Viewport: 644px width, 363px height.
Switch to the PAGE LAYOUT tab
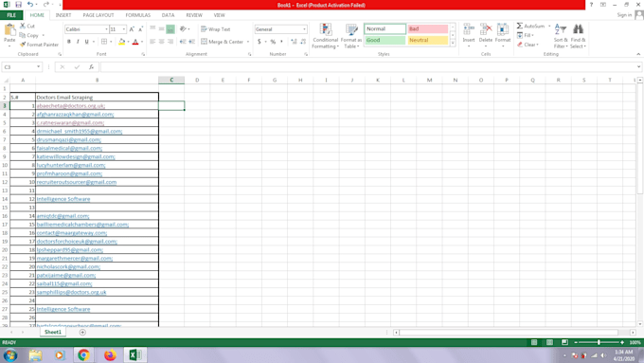coord(98,15)
